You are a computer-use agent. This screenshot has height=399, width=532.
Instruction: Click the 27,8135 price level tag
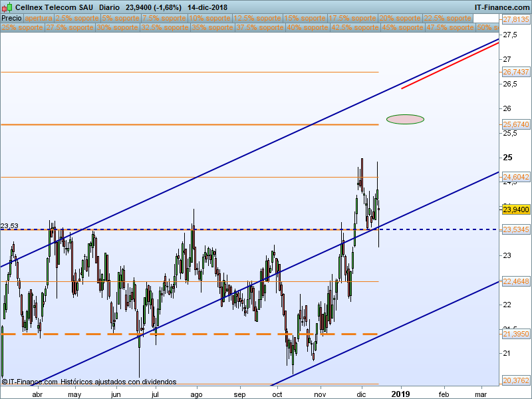click(516, 19)
